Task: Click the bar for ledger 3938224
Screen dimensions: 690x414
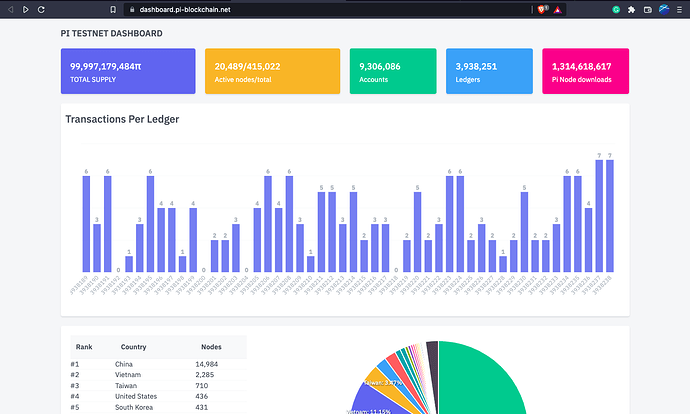Action: click(x=460, y=224)
